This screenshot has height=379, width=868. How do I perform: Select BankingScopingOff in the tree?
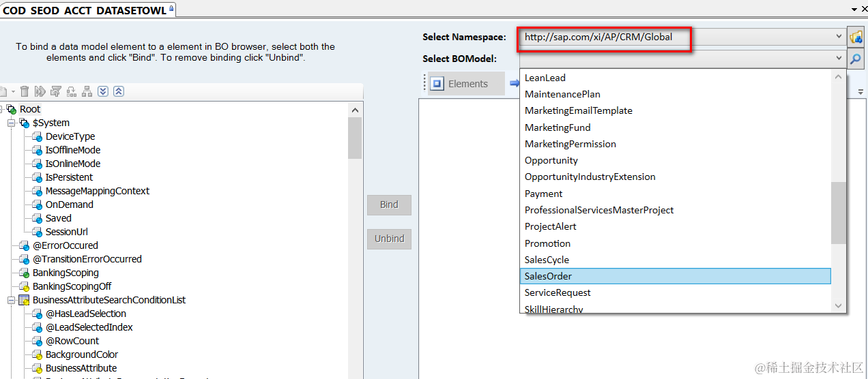click(72, 286)
